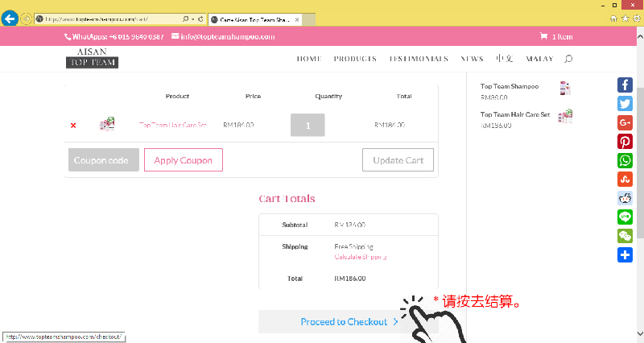644x343 pixels.
Task: Share through the WhatsApp icon
Action: point(625,160)
